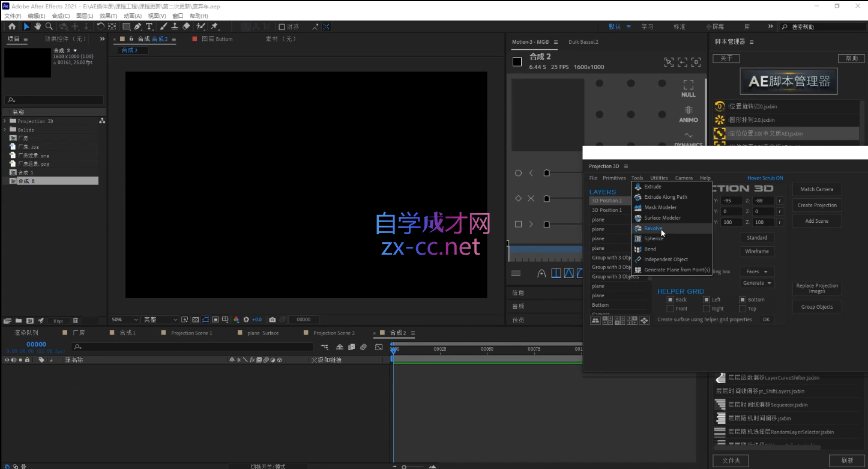868x469 pixels.
Task: Reset exposure icon in viewer
Action: click(x=246, y=320)
